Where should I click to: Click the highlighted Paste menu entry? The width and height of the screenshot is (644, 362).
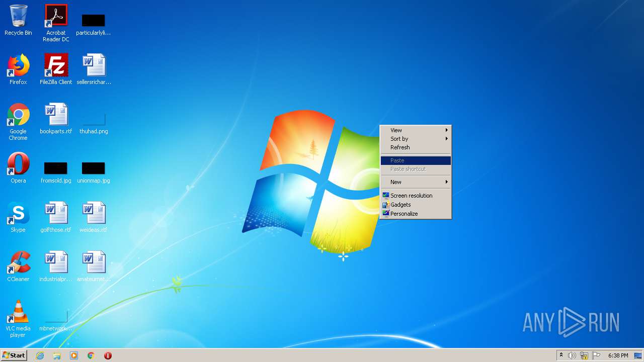(x=416, y=160)
